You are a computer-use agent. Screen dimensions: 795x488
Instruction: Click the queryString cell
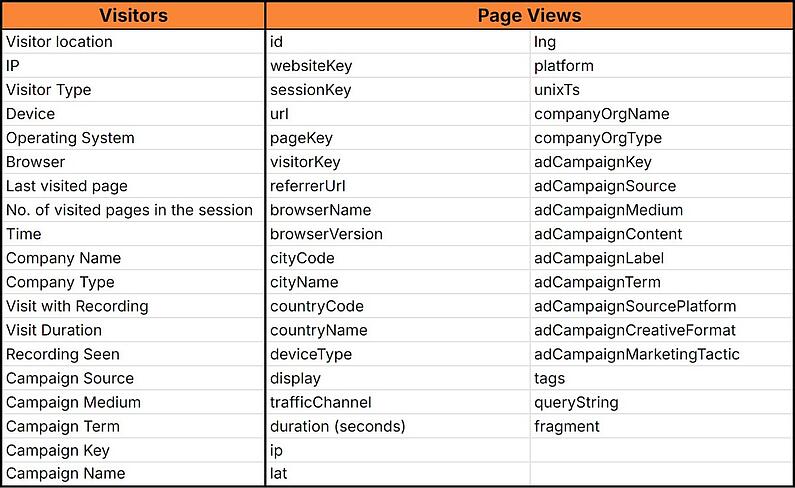[662, 402]
